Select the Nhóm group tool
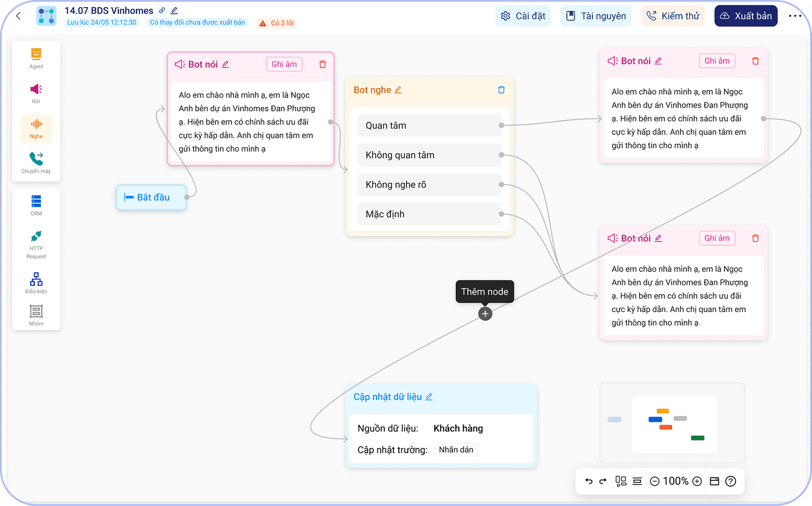Image resolution: width=812 pixels, height=506 pixels. tap(36, 314)
